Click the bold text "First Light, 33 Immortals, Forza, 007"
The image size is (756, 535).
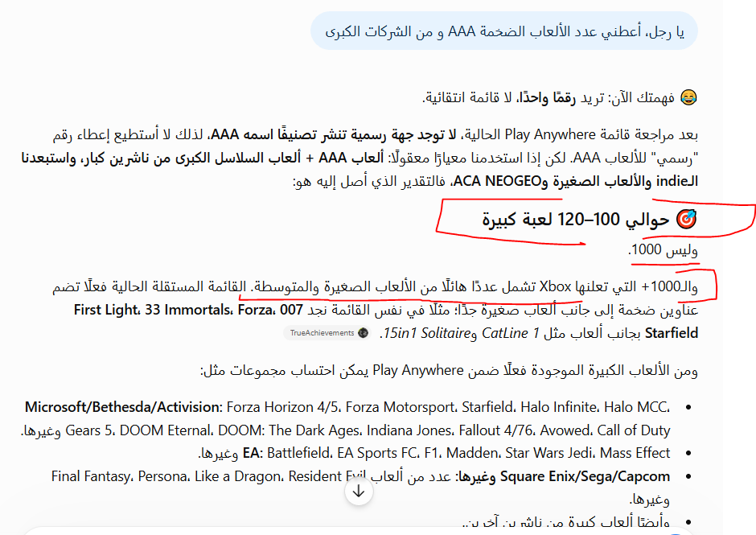tap(188, 310)
